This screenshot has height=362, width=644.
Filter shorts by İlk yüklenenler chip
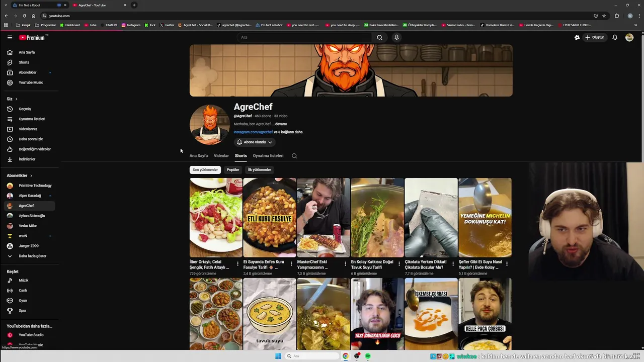tap(260, 170)
